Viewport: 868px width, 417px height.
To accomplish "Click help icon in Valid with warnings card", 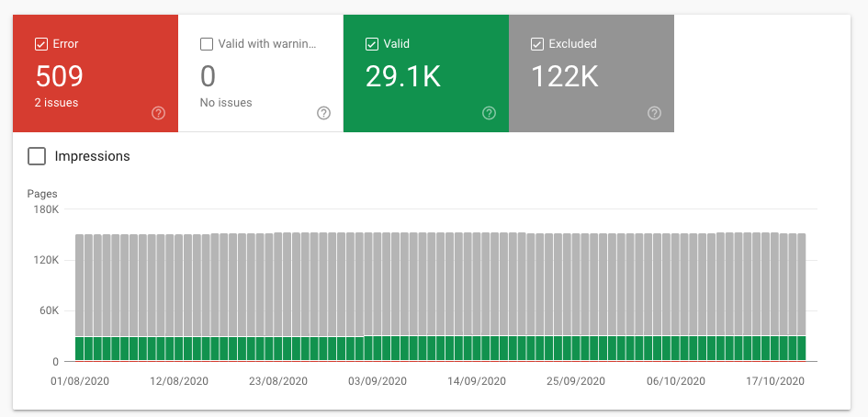I will coord(323,113).
